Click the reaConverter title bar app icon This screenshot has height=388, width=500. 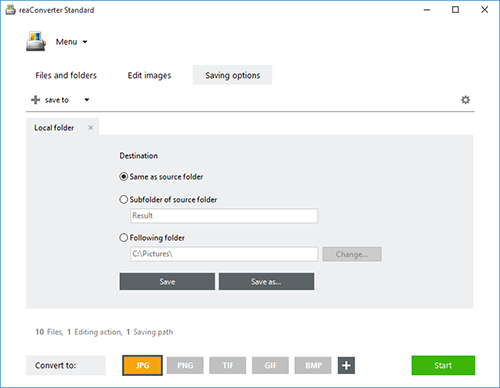[x=10, y=10]
